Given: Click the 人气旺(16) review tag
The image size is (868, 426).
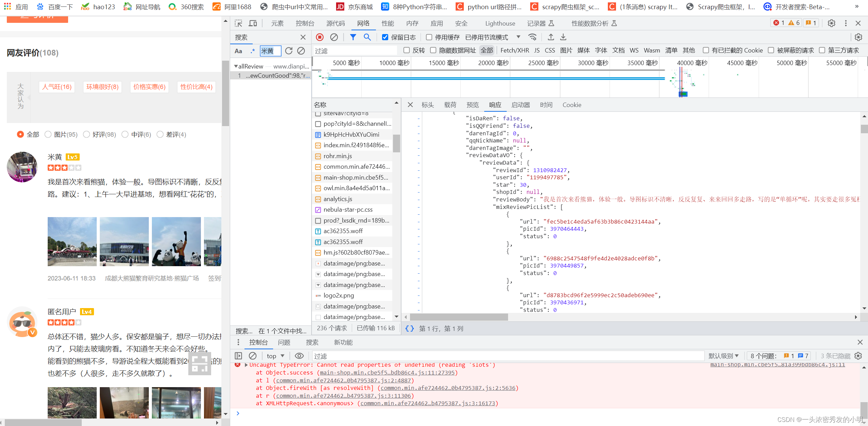Looking at the screenshot, I should pos(57,87).
